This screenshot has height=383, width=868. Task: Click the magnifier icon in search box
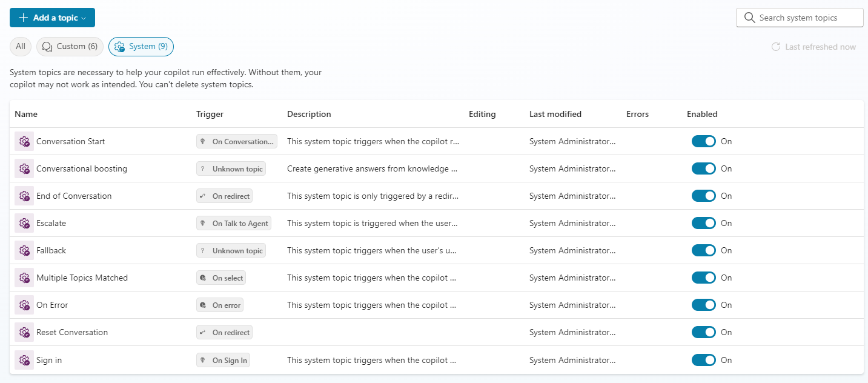click(x=749, y=18)
